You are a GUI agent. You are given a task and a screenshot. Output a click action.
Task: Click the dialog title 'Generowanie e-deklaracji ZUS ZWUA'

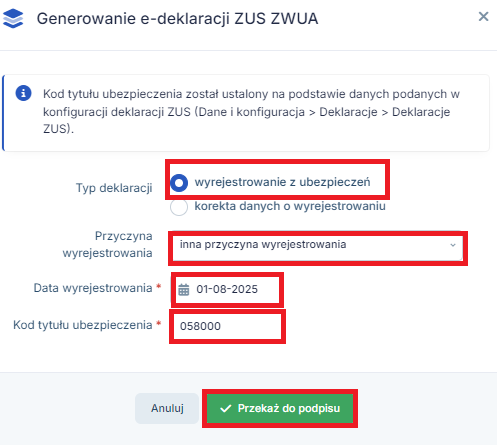click(177, 19)
